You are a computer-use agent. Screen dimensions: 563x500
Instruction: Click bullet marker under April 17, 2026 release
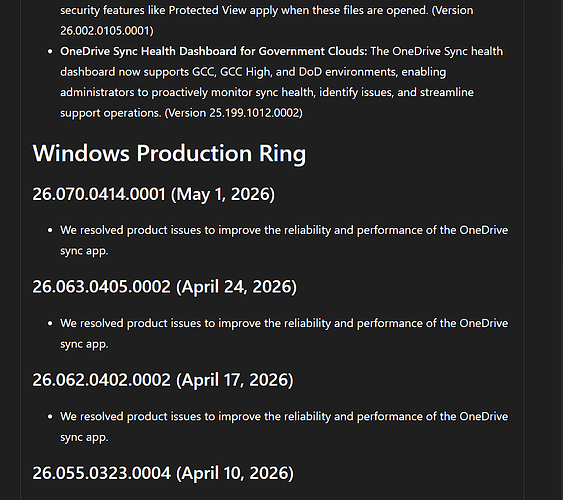point(50,417)
